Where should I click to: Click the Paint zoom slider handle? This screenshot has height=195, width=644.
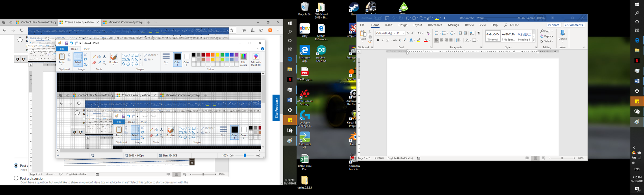pyautogui.click(x=245, y=155)
